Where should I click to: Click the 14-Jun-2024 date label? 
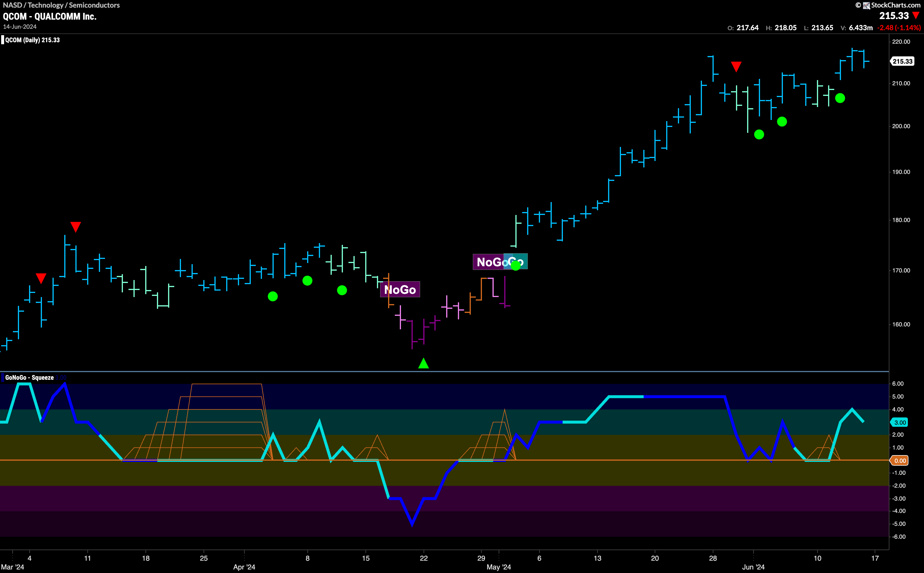(x=20, y=26)
